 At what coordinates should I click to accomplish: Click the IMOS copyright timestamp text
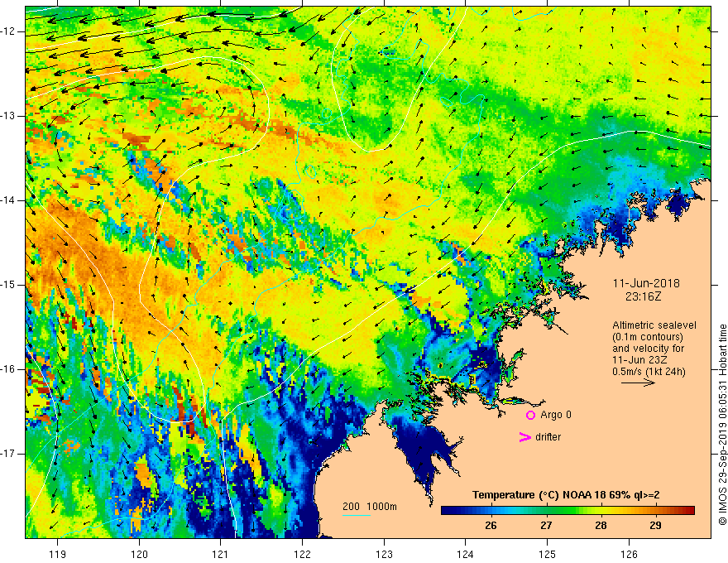point(722,425)
